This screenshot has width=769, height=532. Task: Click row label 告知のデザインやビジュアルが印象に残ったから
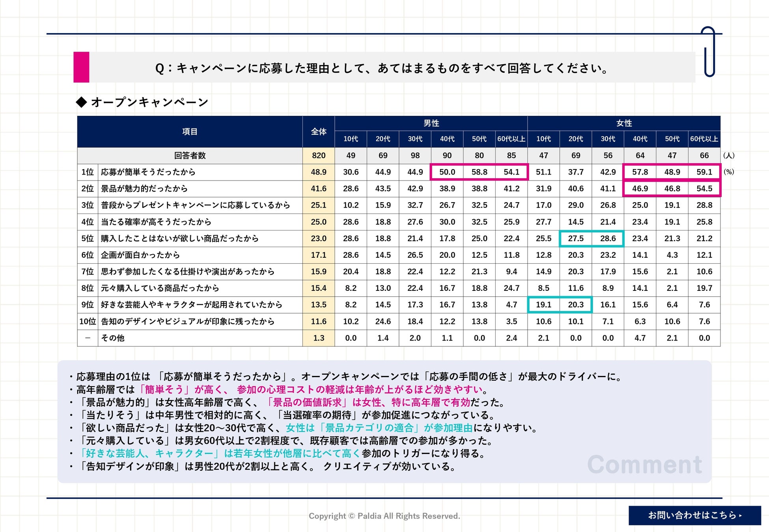188,321
